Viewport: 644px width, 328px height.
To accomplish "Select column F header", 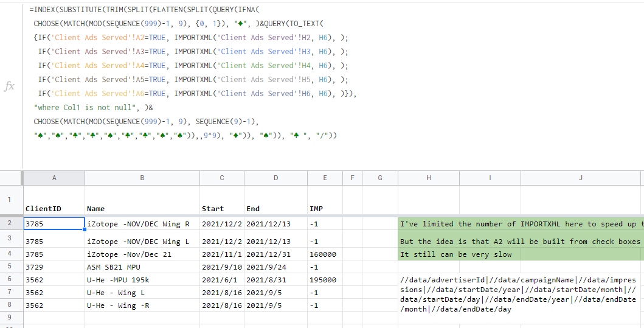I will 352,178.
